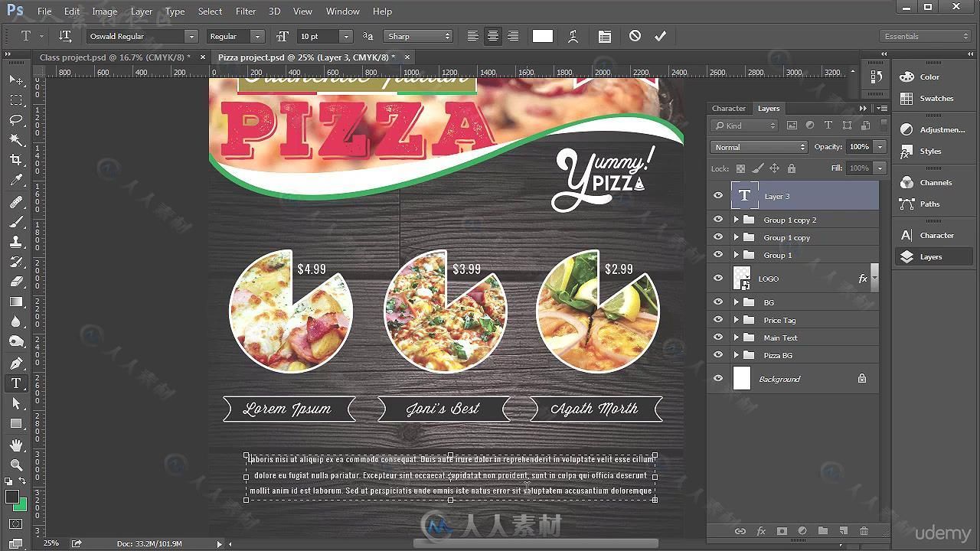Hide the Pizza BG group
The width and height of the screenshot is (980, 551).
point(718,355)
